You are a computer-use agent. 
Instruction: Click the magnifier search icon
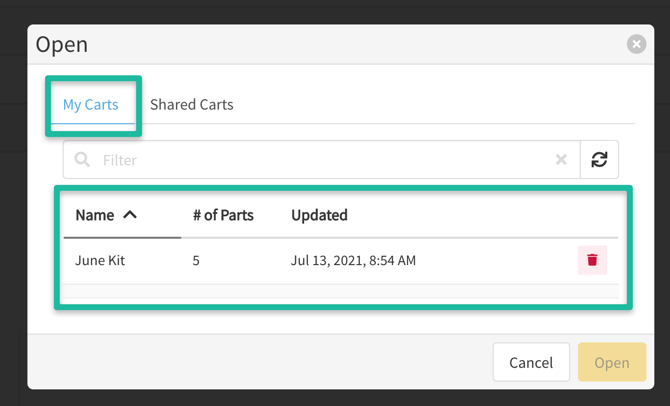coord(83,160)
